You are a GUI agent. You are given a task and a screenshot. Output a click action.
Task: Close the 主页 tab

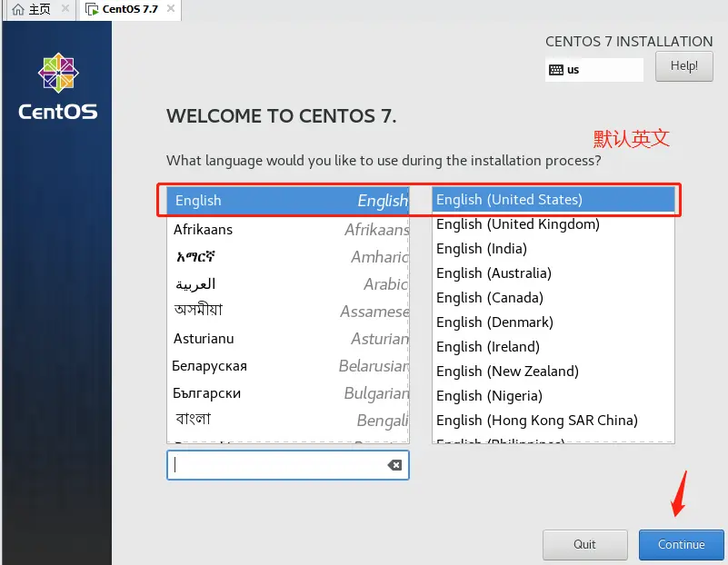pos(65,8)
